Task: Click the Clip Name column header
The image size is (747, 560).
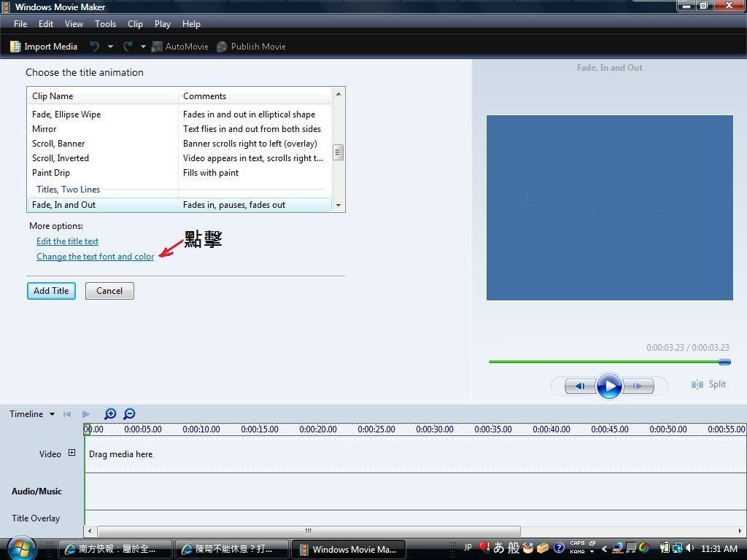Action: coord(103,96)
